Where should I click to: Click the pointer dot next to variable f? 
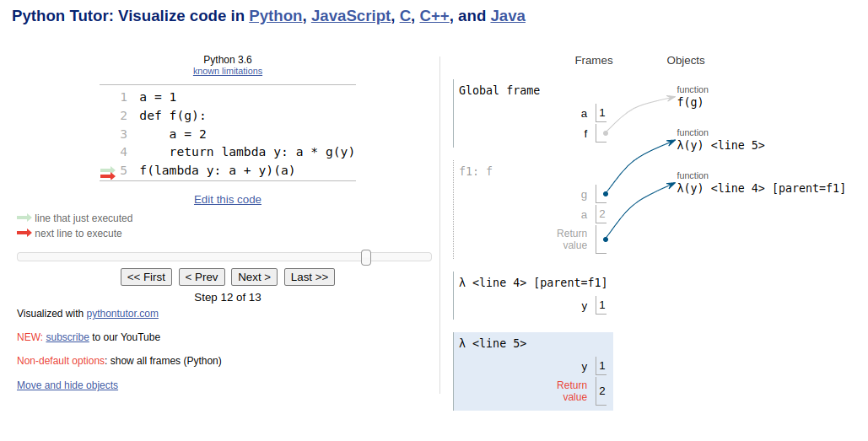click(606, 133)
